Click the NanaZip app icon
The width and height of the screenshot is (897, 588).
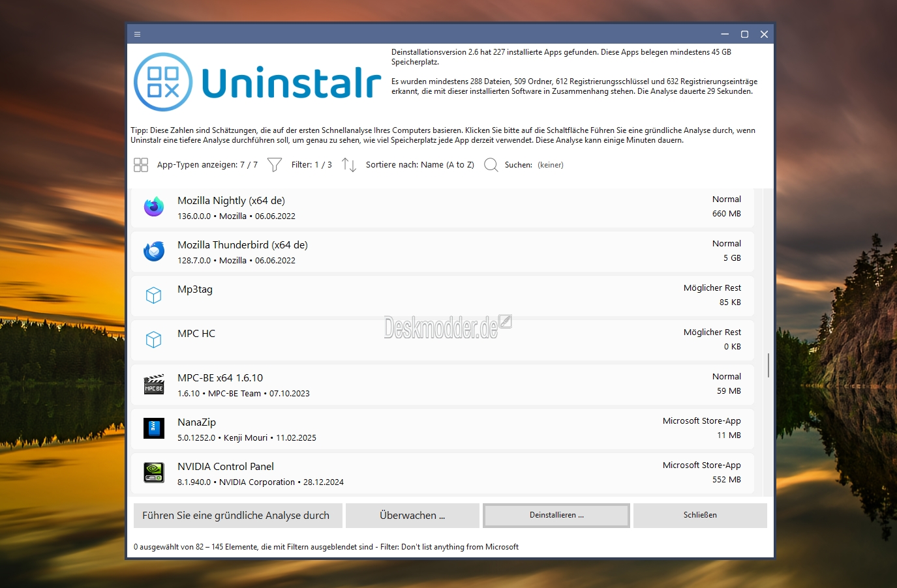(154, 428)
